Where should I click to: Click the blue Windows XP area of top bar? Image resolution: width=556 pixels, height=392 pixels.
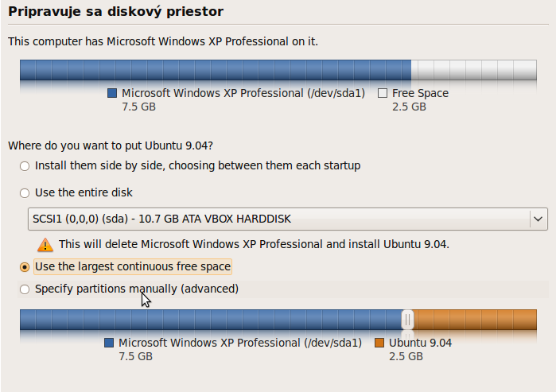coord(216,70)
